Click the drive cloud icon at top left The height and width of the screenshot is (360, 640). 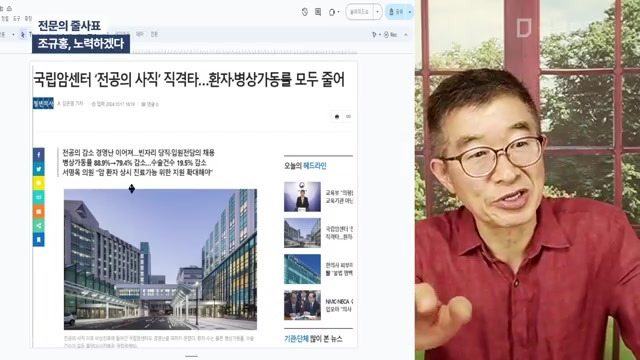pos(9,9)
